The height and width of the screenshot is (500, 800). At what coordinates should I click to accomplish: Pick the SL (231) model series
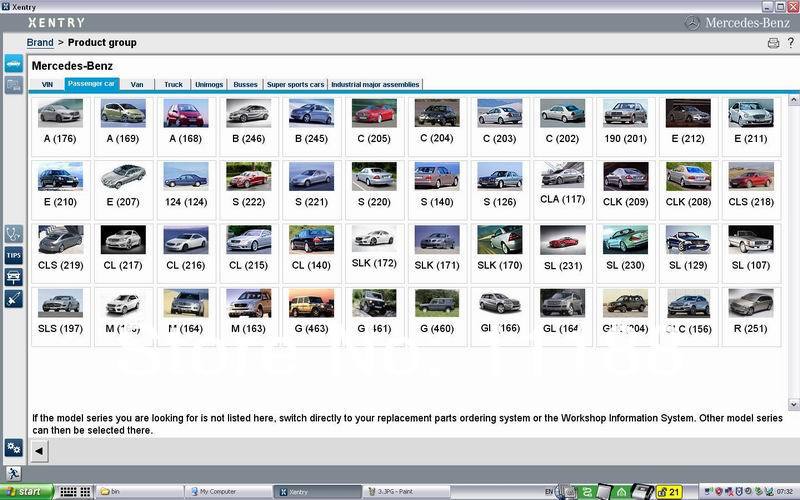coord(562,253)
